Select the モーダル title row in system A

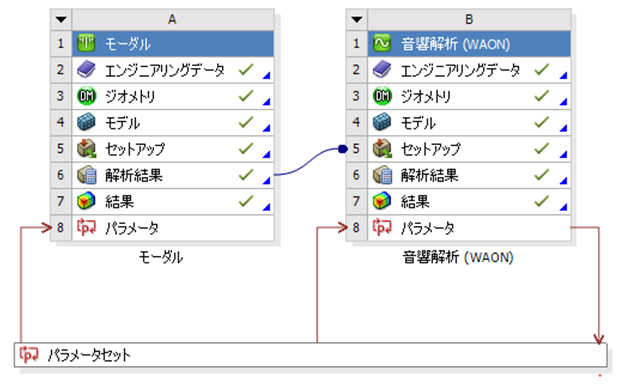click(x=173, y=44)
